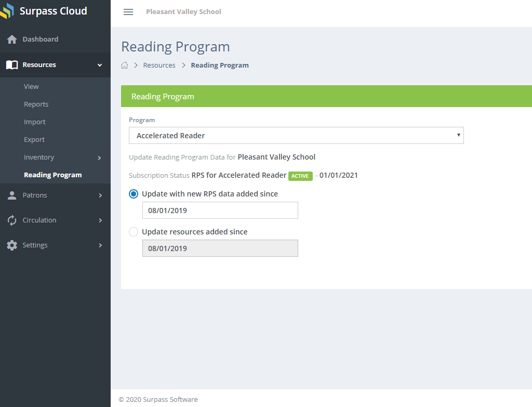Click the Patrons person icon
The height and width of the screenshot is (407, 532).
tap(12, 195)
